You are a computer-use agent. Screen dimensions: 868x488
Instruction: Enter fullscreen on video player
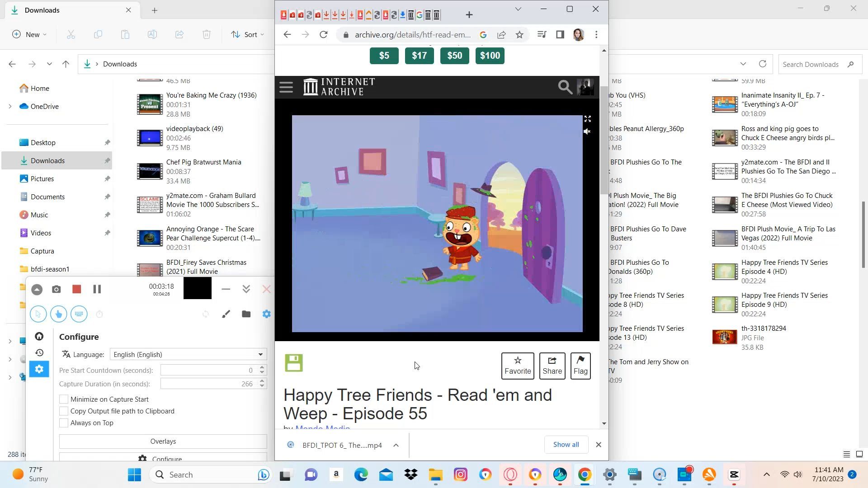587,119
